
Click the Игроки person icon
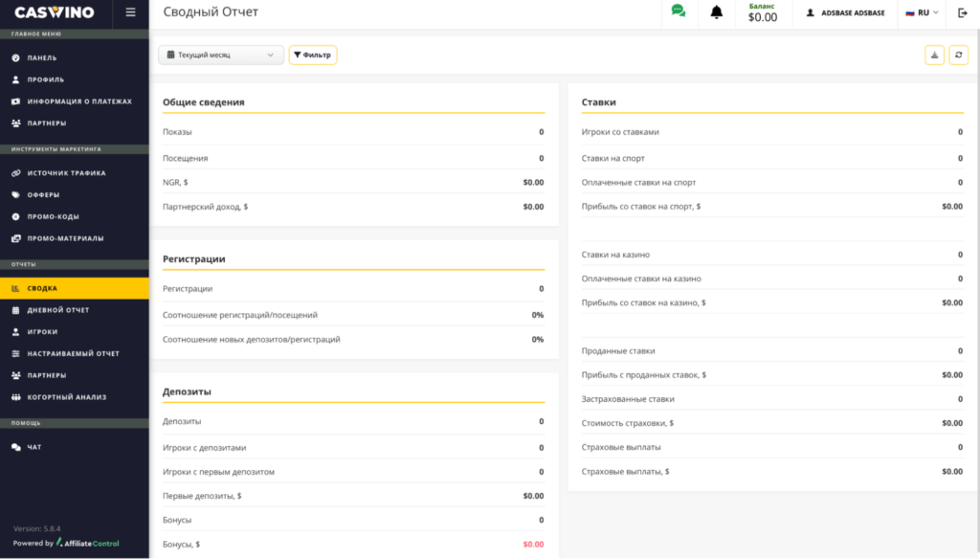point(15,332)
